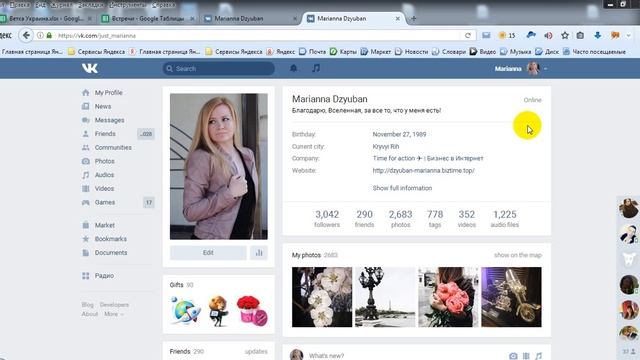
Task: Open the 2,683 photos counter
Action: click(x=400, y=218)
